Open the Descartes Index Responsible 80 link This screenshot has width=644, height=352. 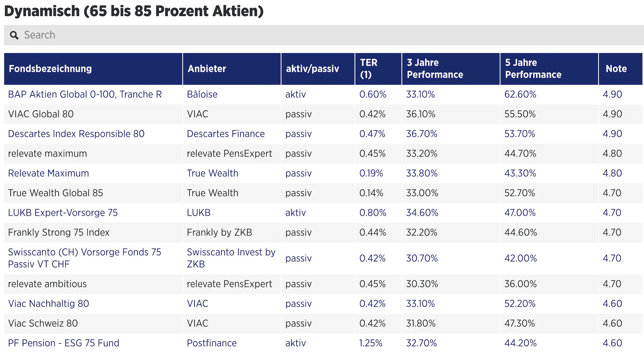pos(76,134)
